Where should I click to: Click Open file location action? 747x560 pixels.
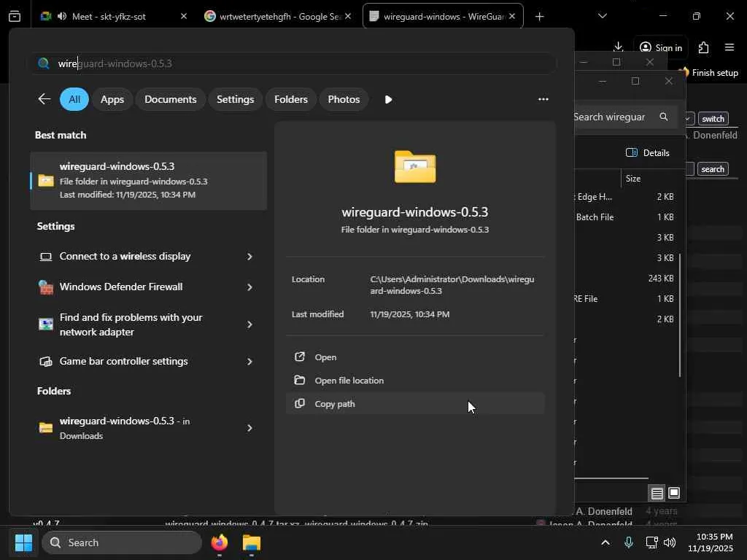[415, 381]
